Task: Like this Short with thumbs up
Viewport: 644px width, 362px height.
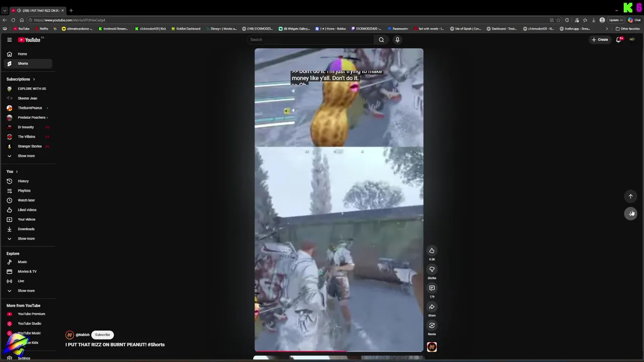Action: coord(432,250)
